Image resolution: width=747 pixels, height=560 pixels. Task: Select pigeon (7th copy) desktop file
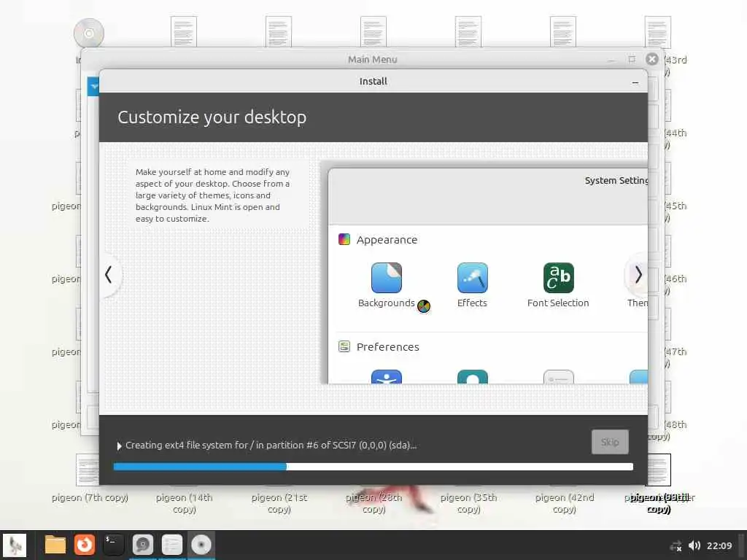(90, 497)
